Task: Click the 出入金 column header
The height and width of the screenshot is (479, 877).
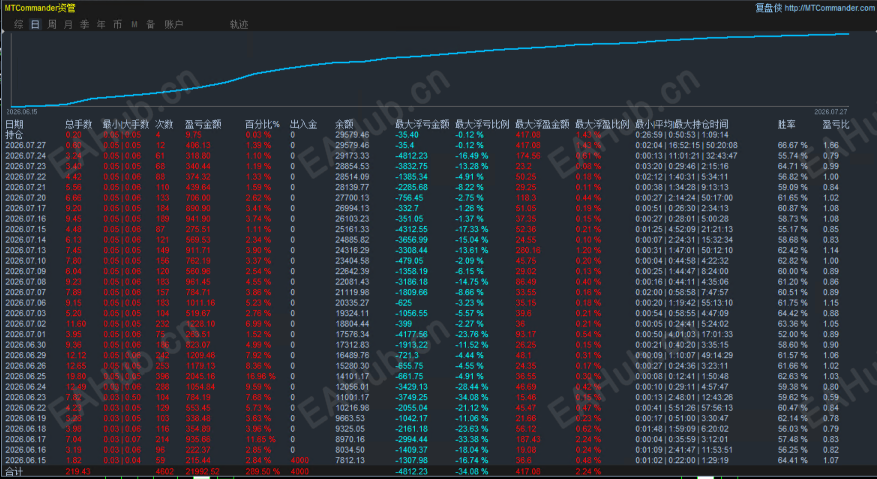Action: (x=303, y=124)
